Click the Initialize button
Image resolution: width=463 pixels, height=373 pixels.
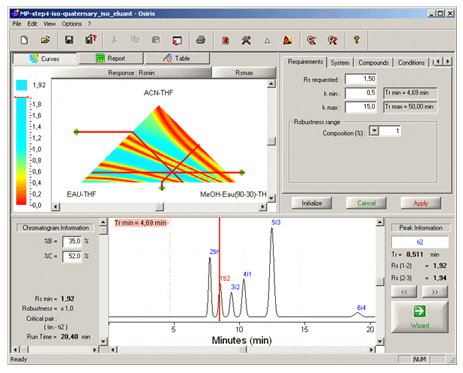312,203
